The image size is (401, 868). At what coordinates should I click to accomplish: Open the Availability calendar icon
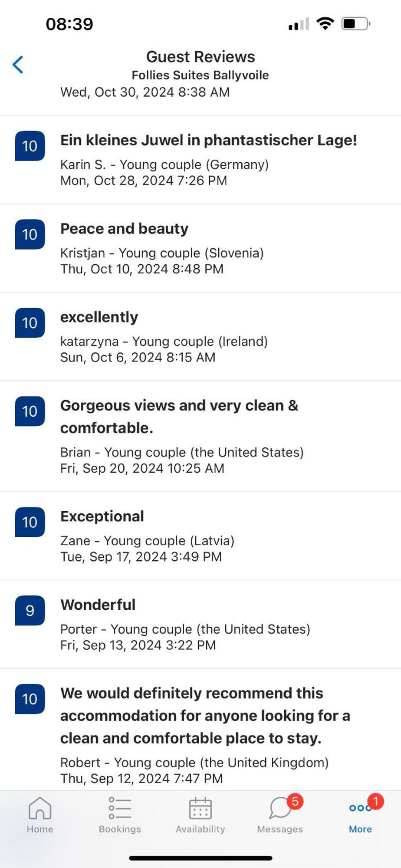(200, 808)
